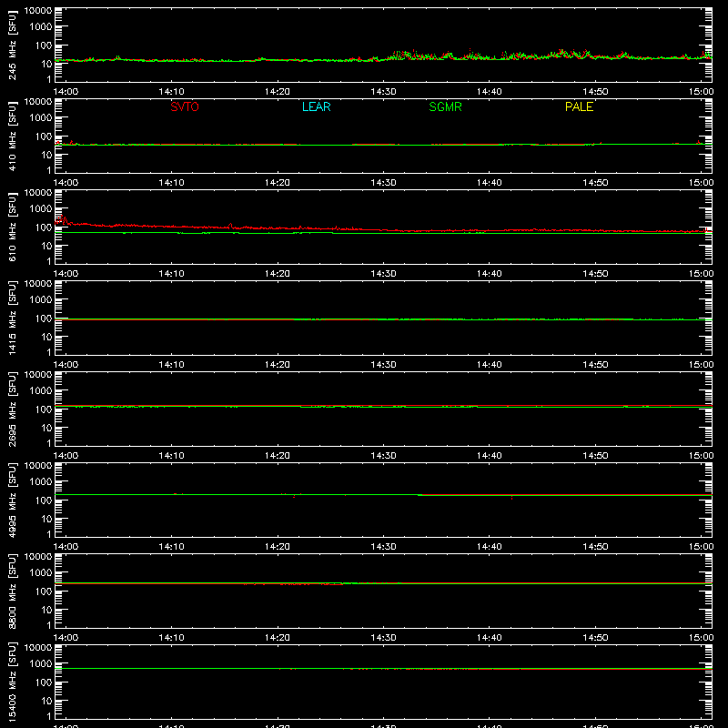Click '100' y-axis value on 610 MHz panel

point(44,227)
